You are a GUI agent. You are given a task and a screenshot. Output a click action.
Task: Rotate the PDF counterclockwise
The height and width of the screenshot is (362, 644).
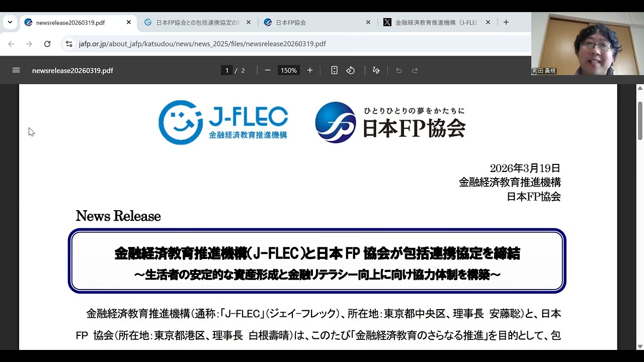pos(351,70)
